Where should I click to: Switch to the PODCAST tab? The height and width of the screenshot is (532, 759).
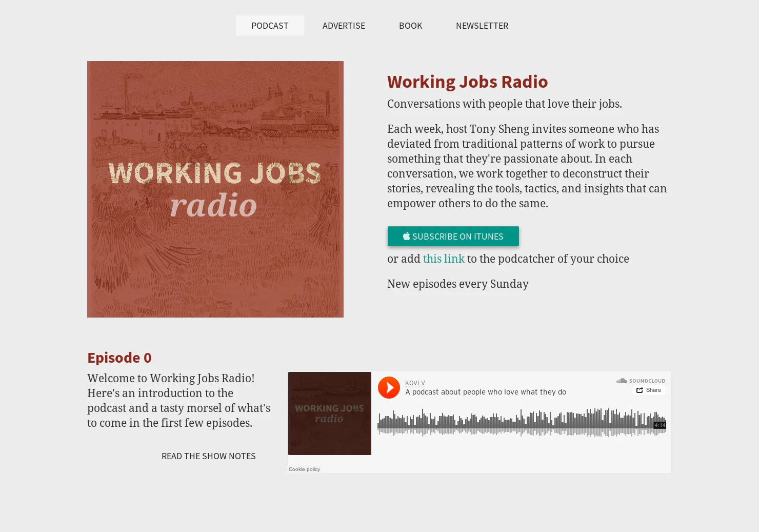point(270,25)
